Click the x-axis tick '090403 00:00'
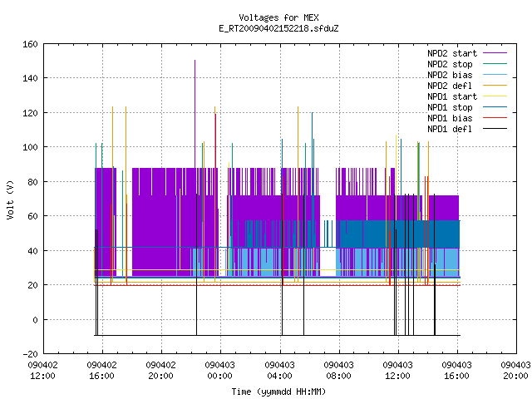Image resolution: width=532 pixels, height=399 pixels. coord(219,371)
